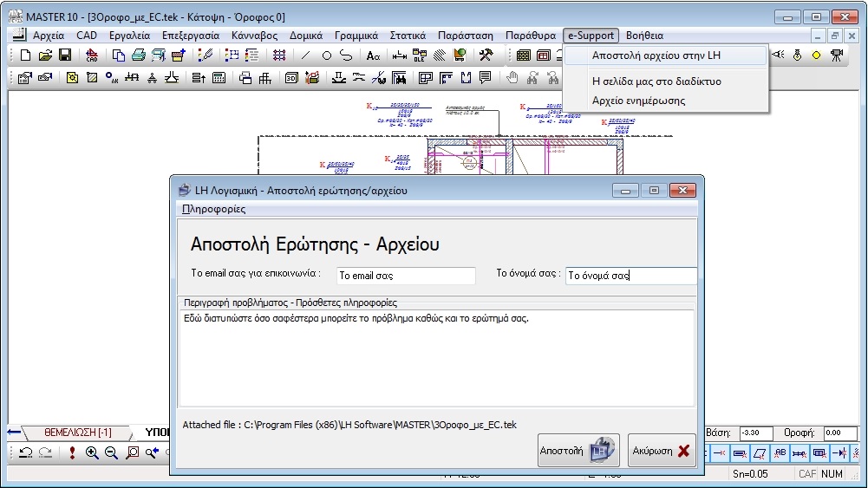
Task: Open the Πληροφορίες menu in dialog
Action: pos(213,209)
